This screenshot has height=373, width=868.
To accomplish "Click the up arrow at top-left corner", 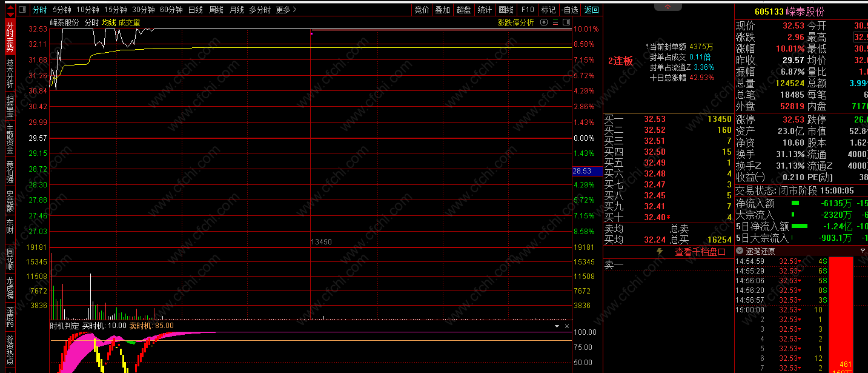I will pos(10,7).
